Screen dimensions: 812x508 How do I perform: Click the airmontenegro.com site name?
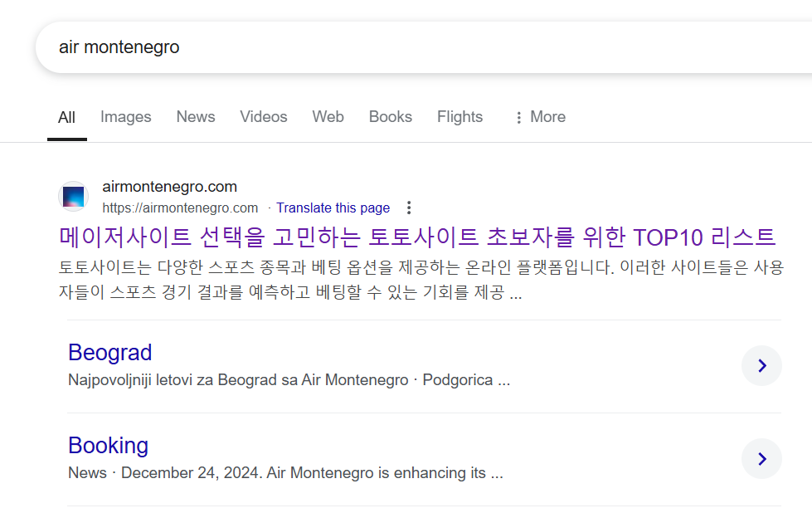coord(170,187)
